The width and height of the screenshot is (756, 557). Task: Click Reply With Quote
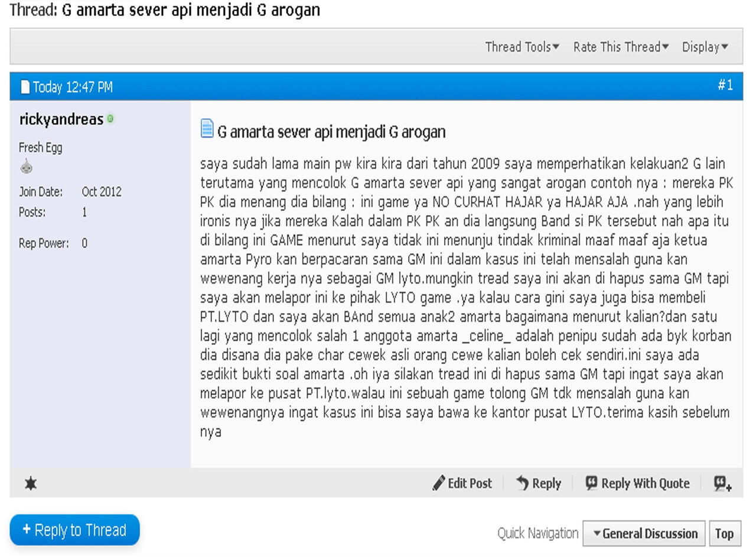(x=637, y=483)
